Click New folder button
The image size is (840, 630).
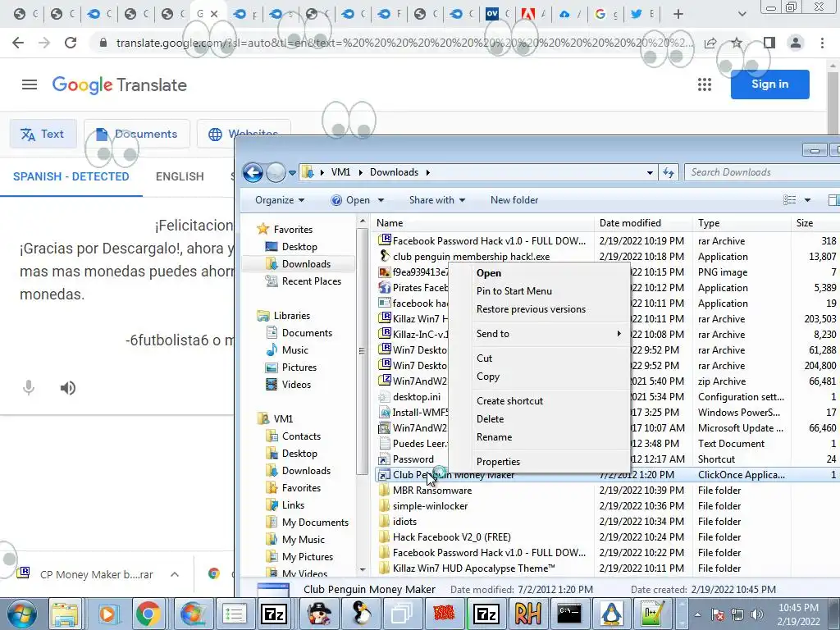click(x=514, y=200)
